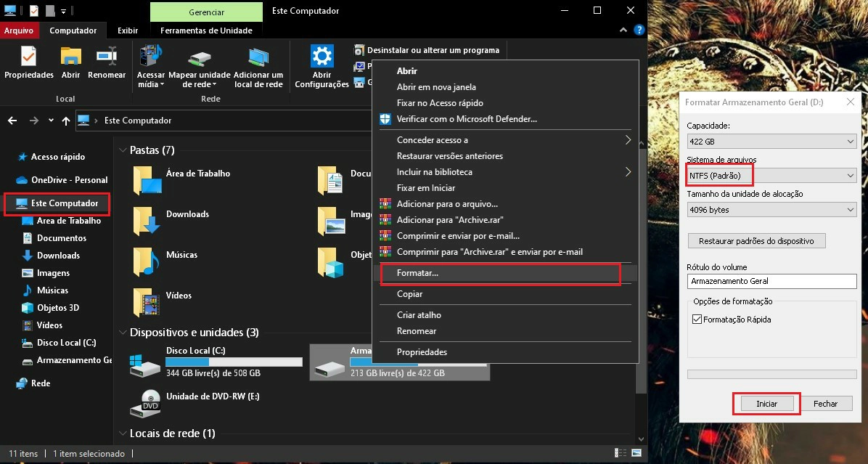Choose Verificar com o Microsoft Defender
The image size is (868, 464).
(467, 119)
